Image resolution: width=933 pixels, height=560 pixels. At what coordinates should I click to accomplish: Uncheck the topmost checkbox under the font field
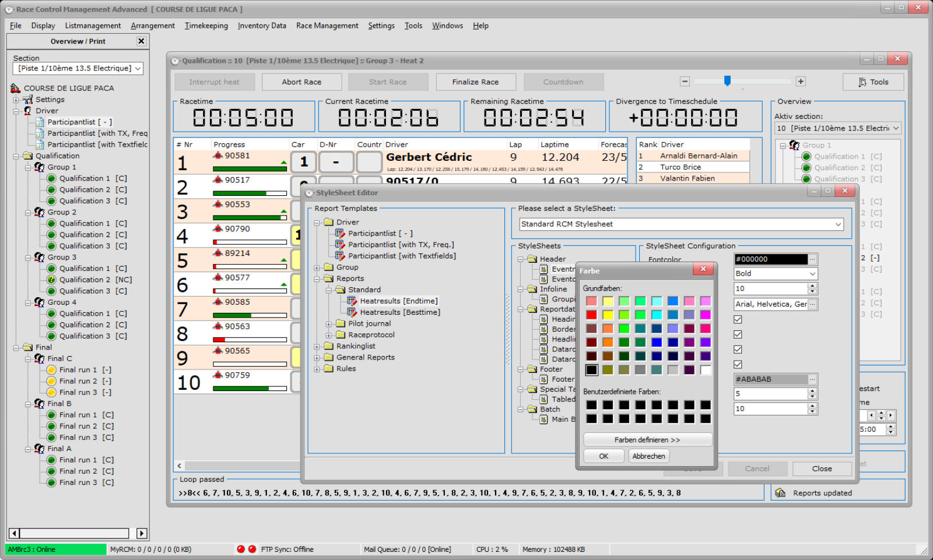pos(738,319)
